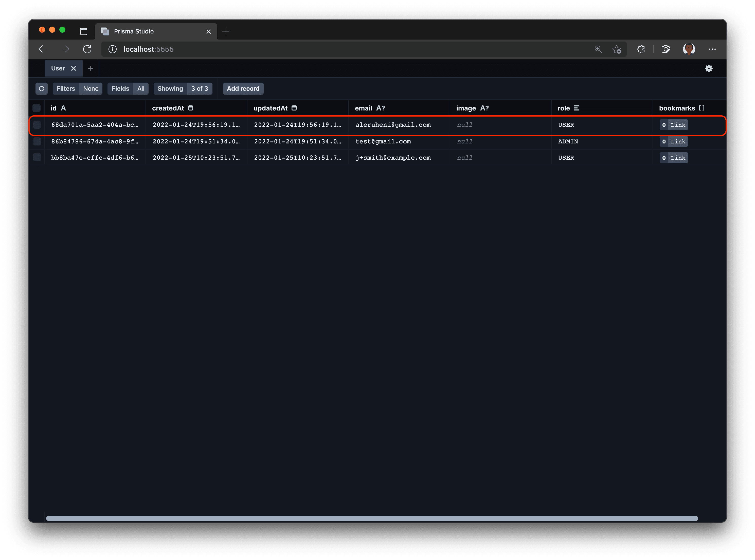Open a new model tab with plus
Screen dimensions: 755x560
pos(91,68)
